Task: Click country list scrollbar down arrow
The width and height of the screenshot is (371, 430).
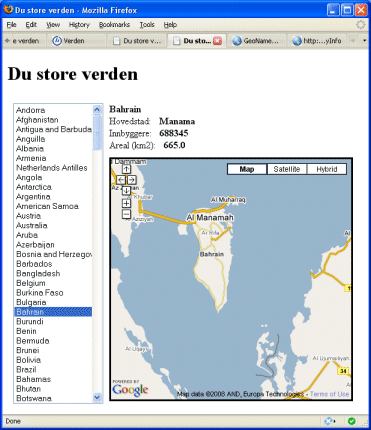Action: 97,397
